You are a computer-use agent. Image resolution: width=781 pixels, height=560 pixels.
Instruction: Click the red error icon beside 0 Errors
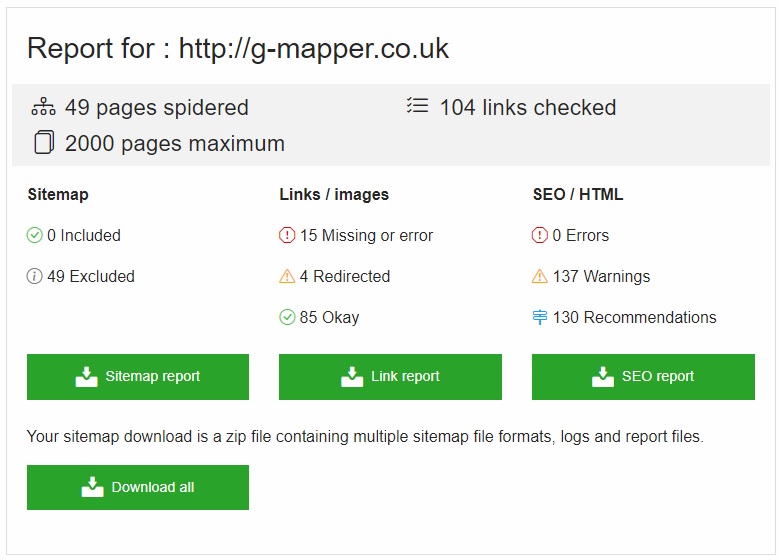[x=540, y=236]
